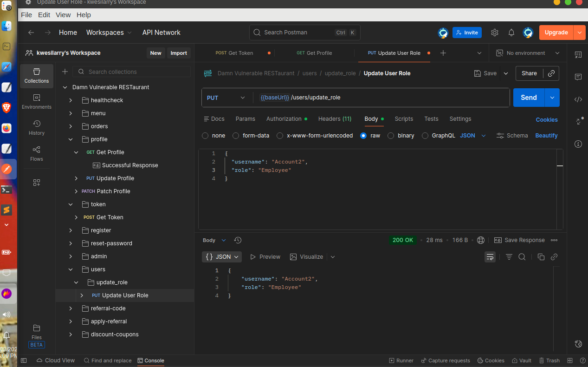This screenshot has height=367, width=588.
Task: Open the View menu
Action: [63, 15]
